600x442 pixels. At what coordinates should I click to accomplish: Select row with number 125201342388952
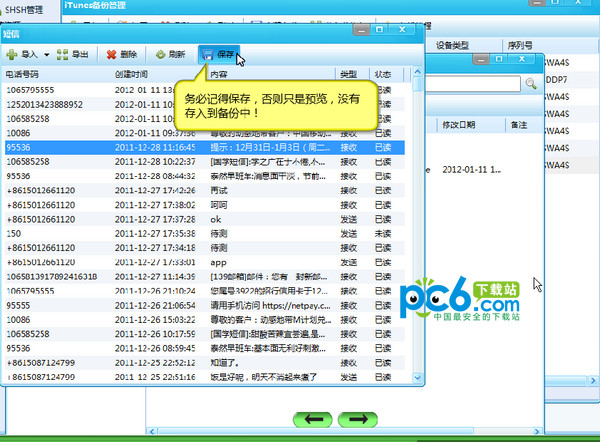coord(205,104)
